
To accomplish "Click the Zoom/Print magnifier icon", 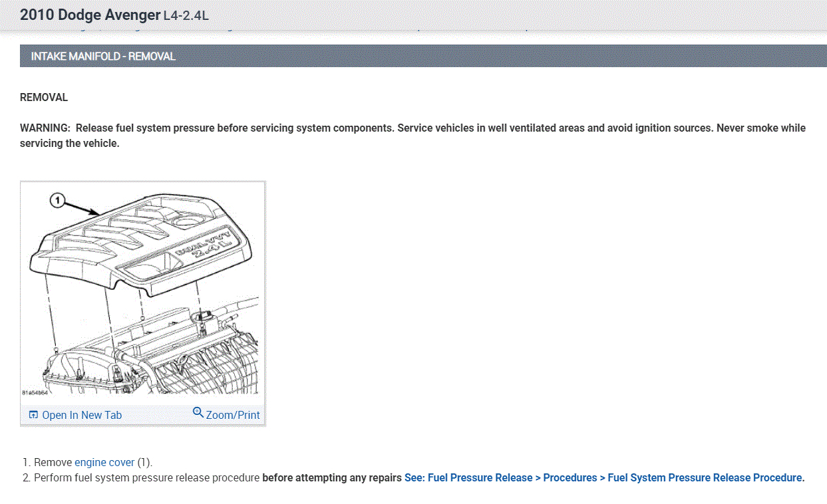I will point(198,412).
